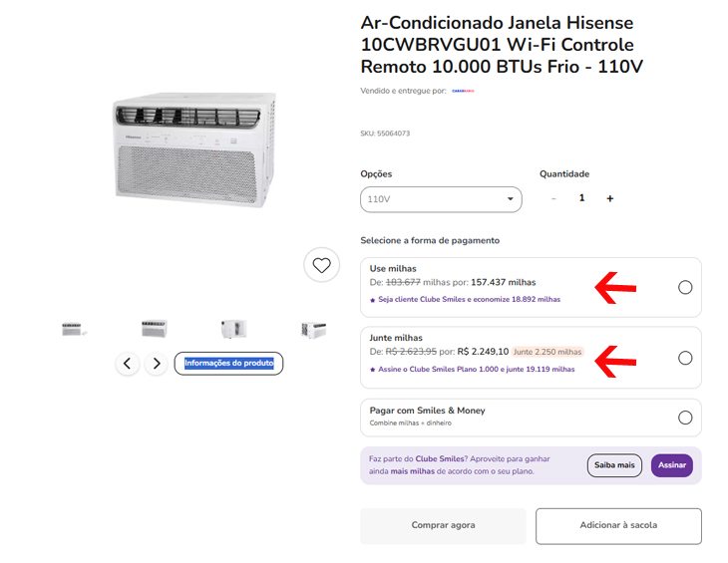728x563 pixels.
Task: Click the Saiba mais button
Action: tap(614, 465)
